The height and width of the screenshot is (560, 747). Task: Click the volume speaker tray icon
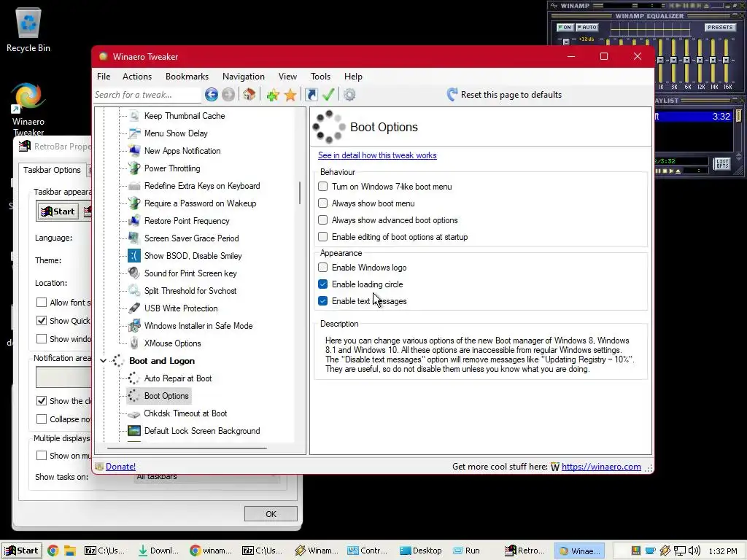(694, 551)
